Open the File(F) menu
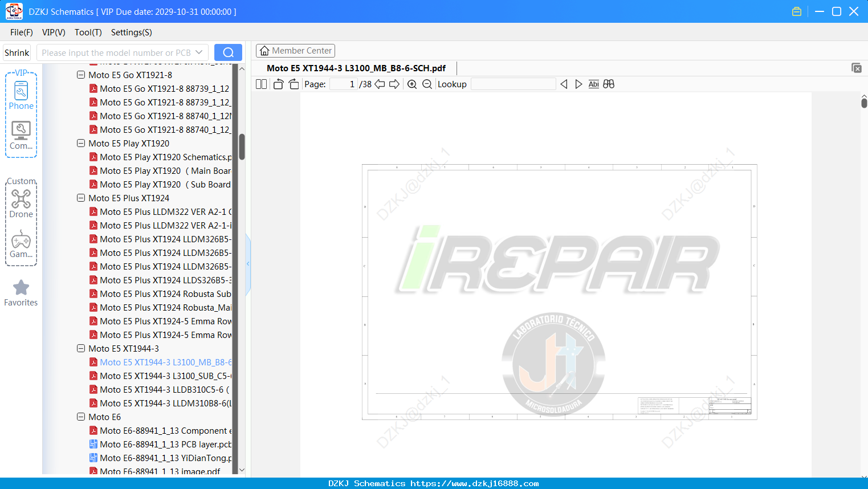Screen dimensions: 868x489 pos(22,32)
